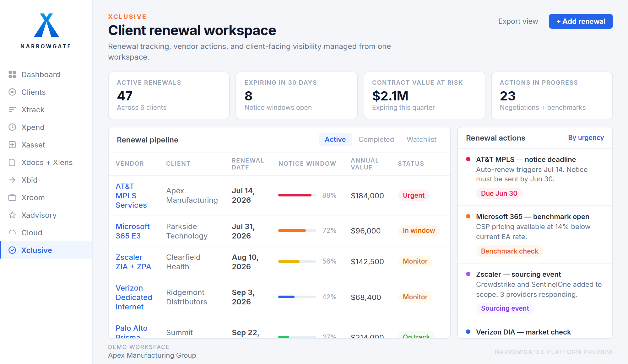The width and height of the screenshot is (628, 364).
Task: Change sorting via By urgency
Action: tap(586, 138)
